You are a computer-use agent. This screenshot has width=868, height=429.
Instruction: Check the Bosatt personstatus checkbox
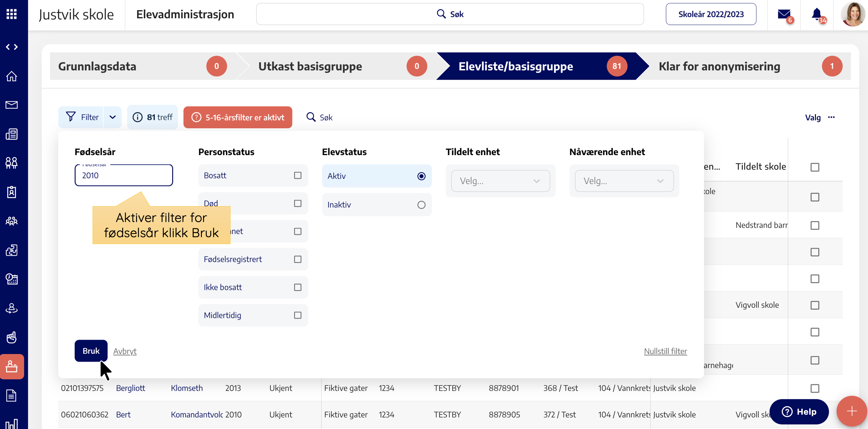click(298, 175)
